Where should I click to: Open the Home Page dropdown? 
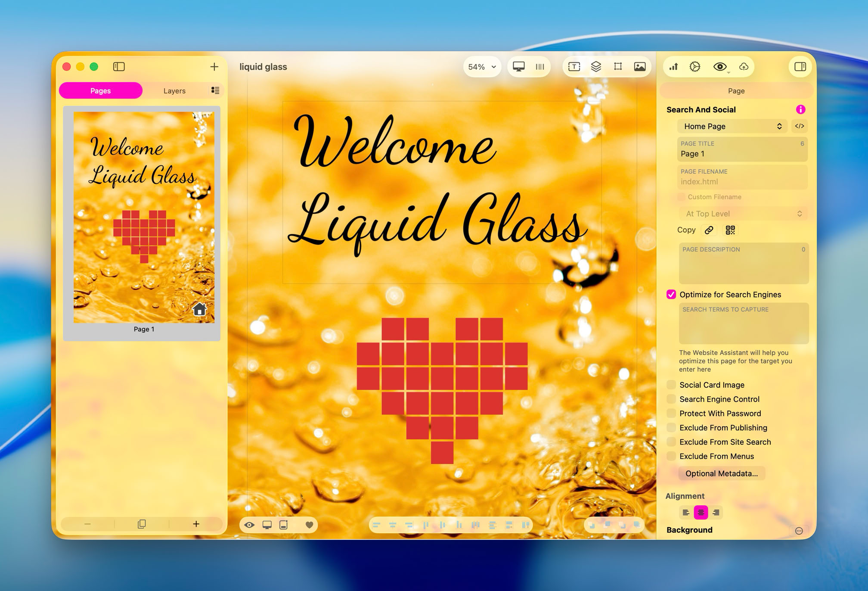pos(732,126)
